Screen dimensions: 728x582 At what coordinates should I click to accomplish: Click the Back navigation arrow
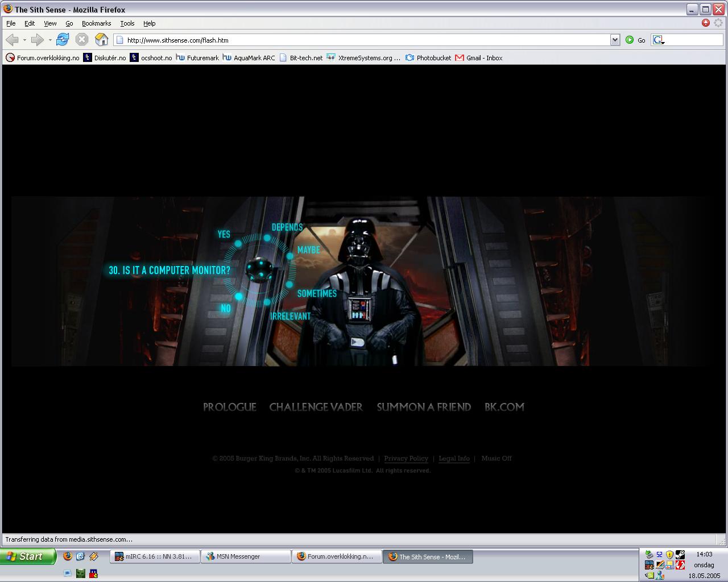click(12, 40)
